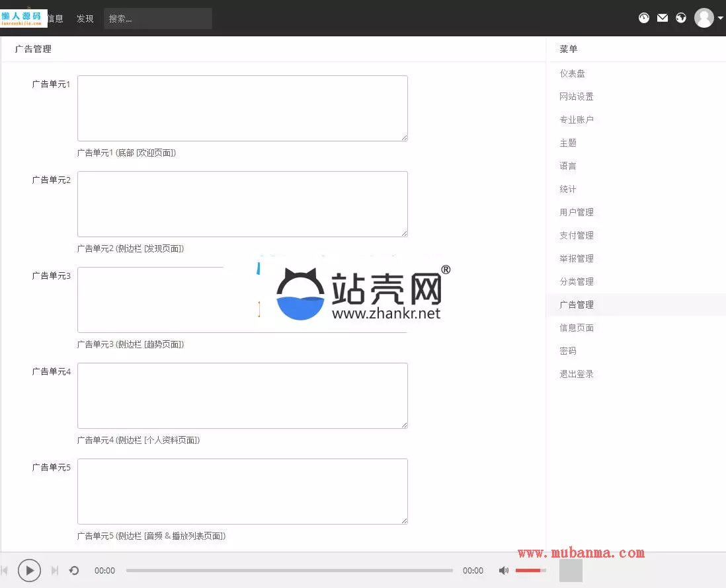The image size is (726, 588).
Task: Skip to the next track
Action: click(55, 570)
